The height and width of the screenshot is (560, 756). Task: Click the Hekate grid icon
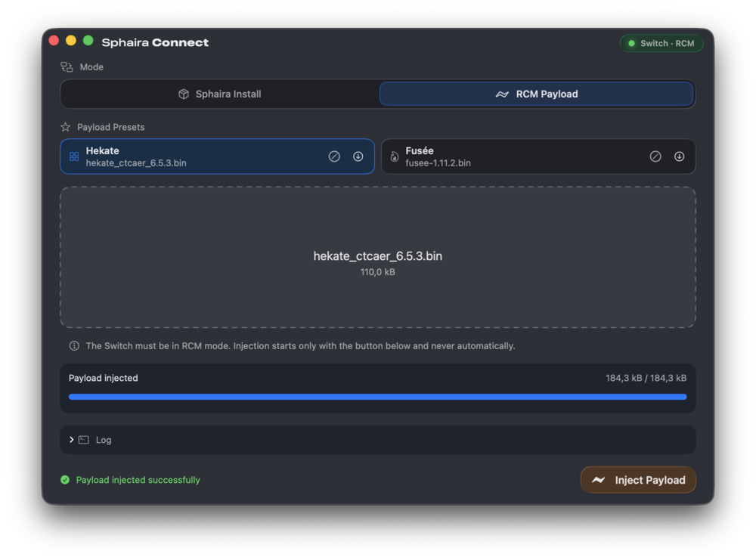tap(74, 156)
